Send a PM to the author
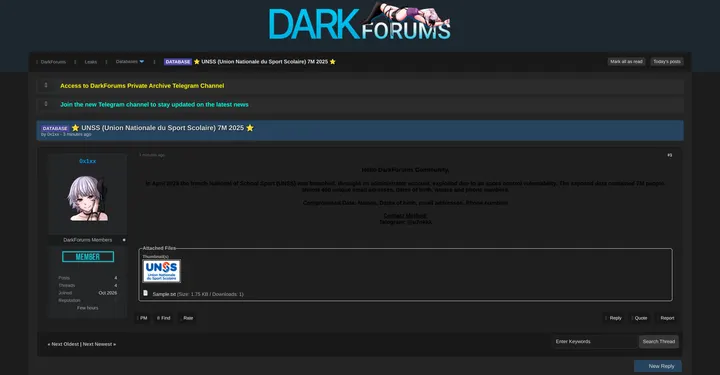Image resolution: width=720 pixels, height=375 pixels. coord(142,318)
